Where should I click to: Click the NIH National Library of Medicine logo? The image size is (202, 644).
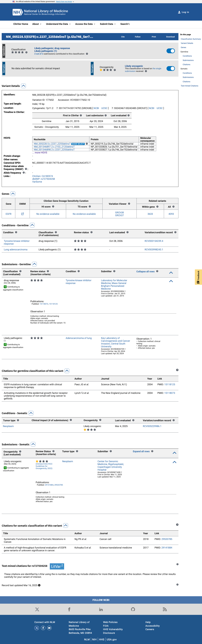click(x=40, y=12)
